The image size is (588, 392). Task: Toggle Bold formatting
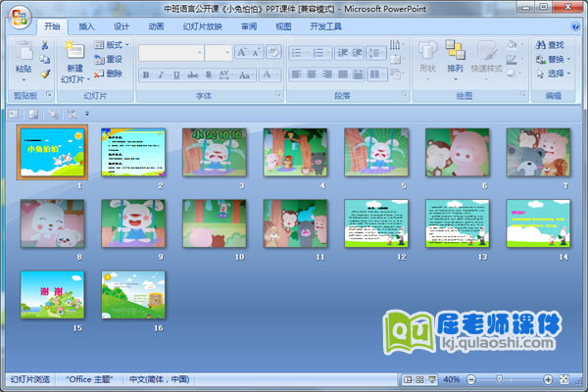click(x=146, y=74)
